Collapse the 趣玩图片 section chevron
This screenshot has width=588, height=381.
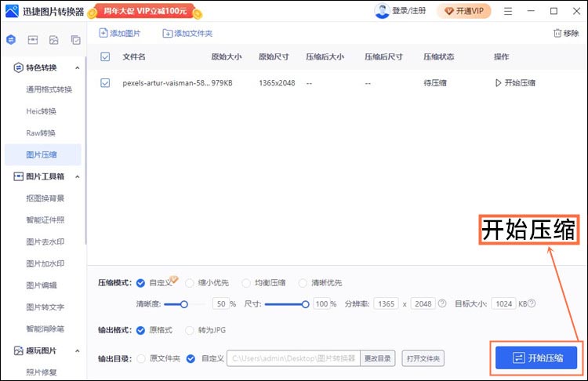click(78, 351)
